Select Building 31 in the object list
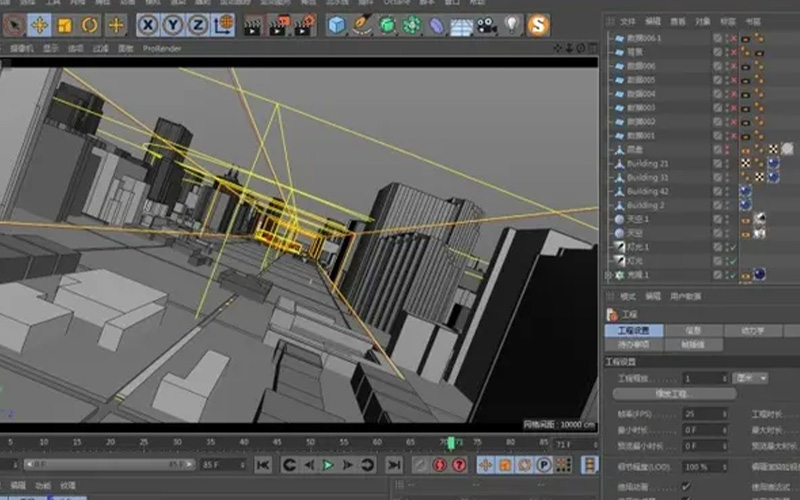Screen dimensions: 800x500 point(647,178)
